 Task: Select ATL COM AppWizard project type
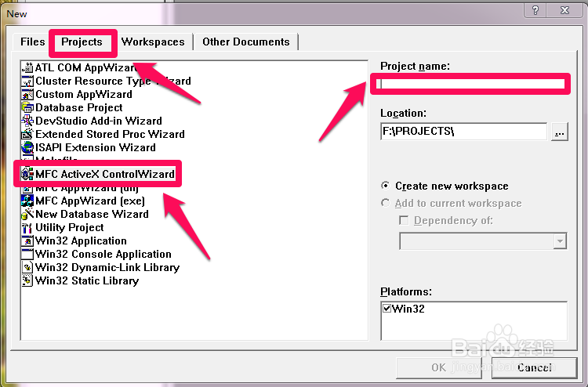86,68
